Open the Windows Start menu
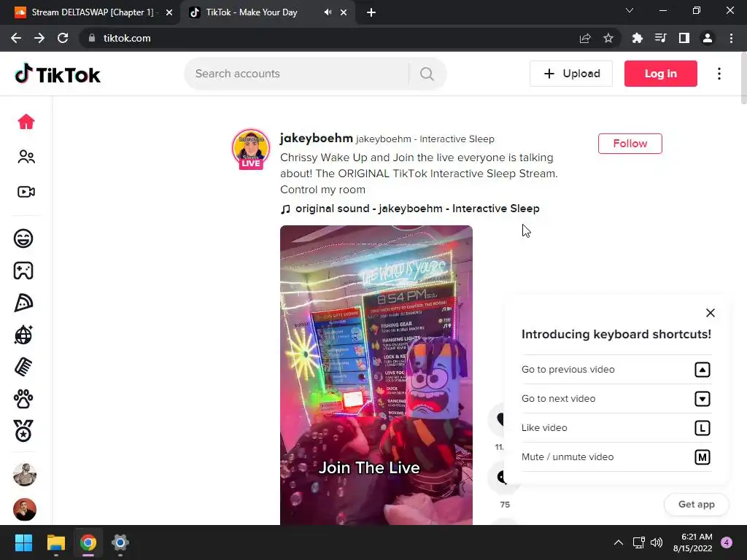This screenshot has width=747, height=560. click(23, 542)
